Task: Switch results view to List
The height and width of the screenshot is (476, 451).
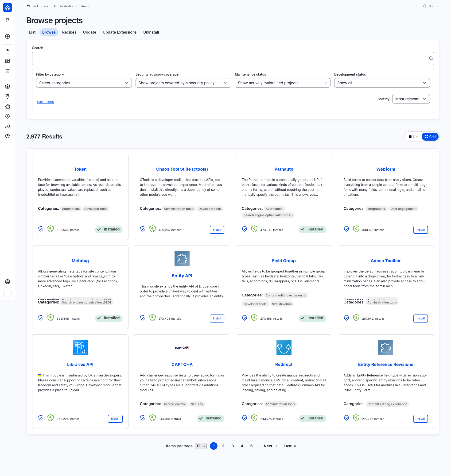Action: pyautogui.click(x=413, y=136)
